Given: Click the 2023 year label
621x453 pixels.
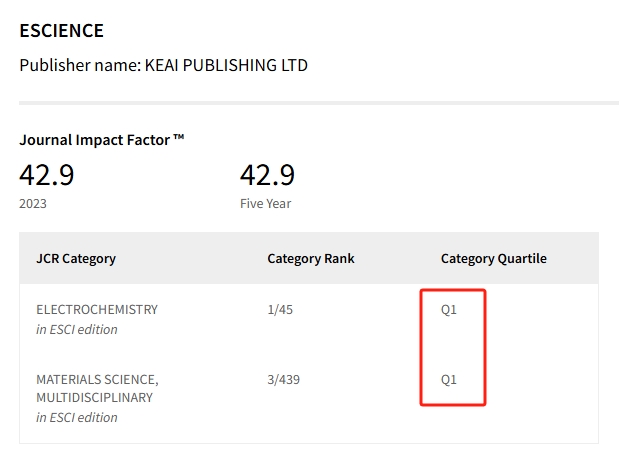Looking at the screenshot, I should 33,204.
